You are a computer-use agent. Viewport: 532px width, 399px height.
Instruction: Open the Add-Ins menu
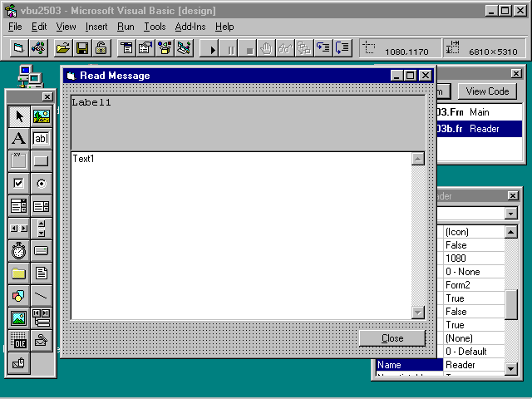point(190,27)
